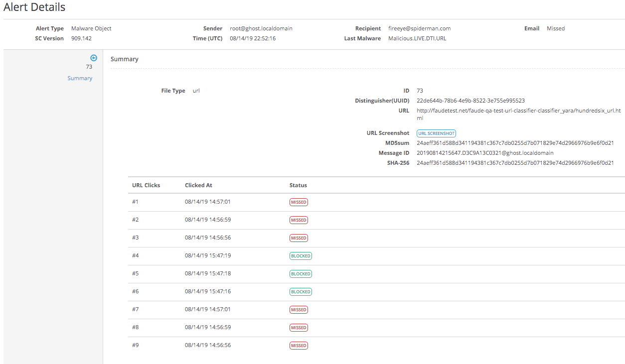Select click row #8
The width and height of the screenshot is (625, 364).
(x=376, y=328)
